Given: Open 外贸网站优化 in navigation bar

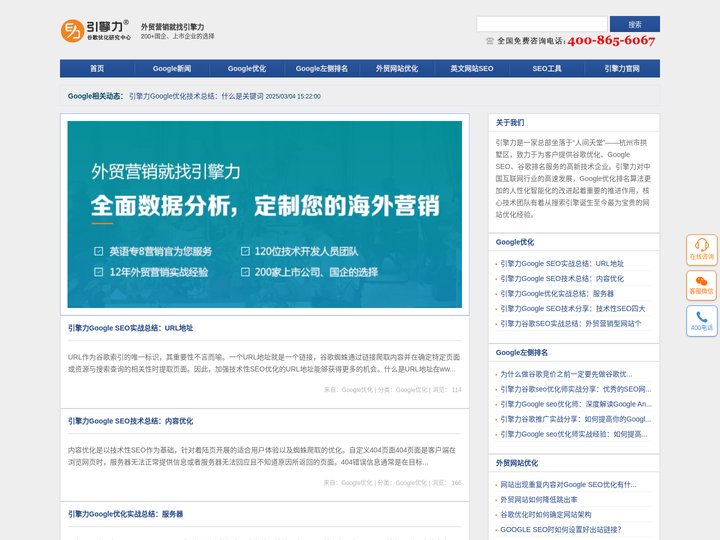Looking at the screenshot, I should (x=397, y=68).
